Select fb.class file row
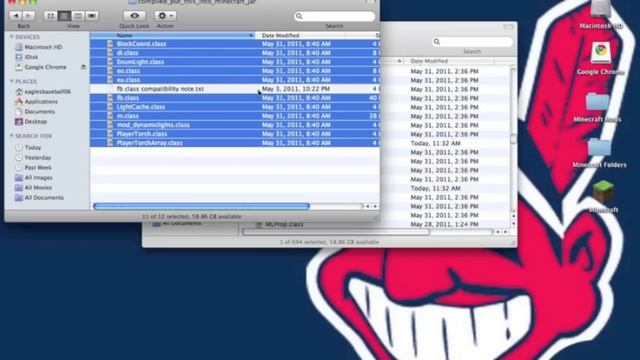The image size is (640, 360). 235,98
